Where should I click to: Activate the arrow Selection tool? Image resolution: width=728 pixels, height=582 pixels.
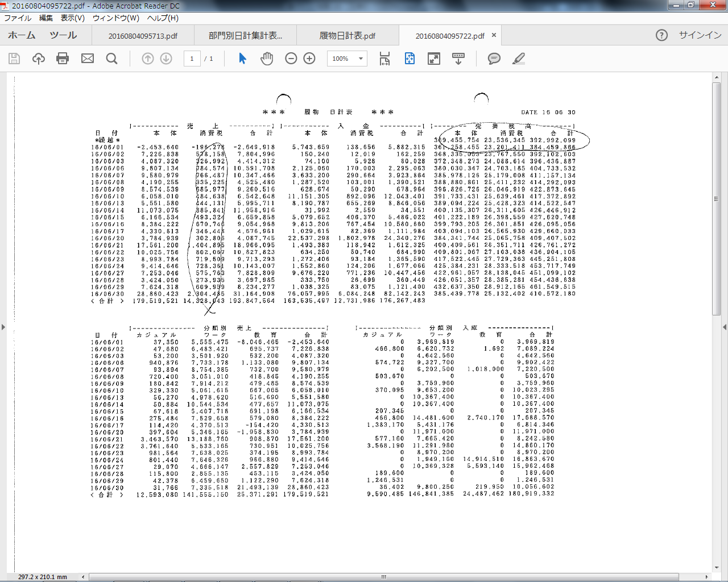(243, 59)
